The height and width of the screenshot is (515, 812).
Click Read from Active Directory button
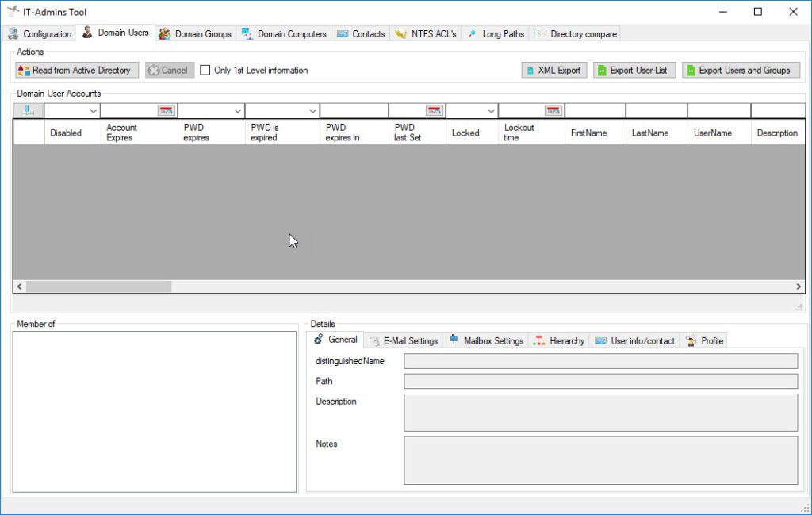77,71
